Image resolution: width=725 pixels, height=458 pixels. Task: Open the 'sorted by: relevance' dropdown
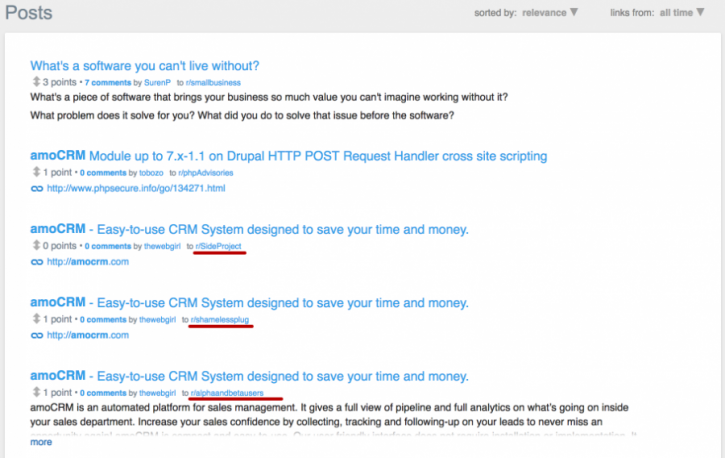[x=550, y=12]
